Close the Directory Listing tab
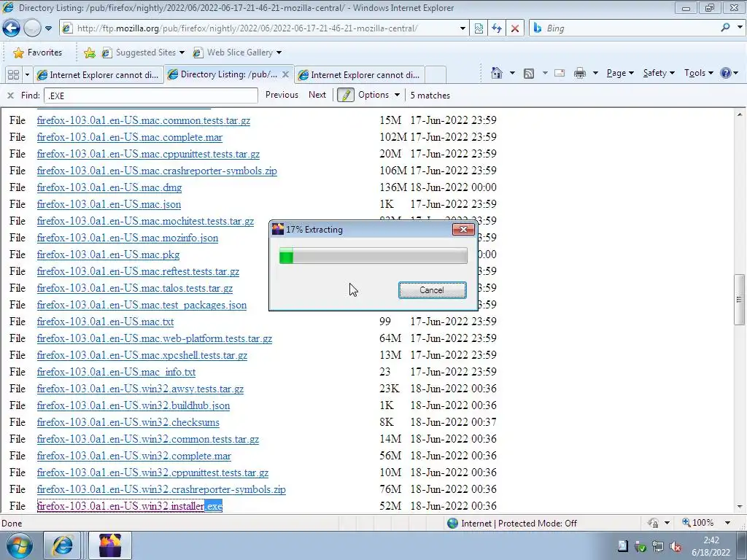The image size is (747, 560). point(285,74)
